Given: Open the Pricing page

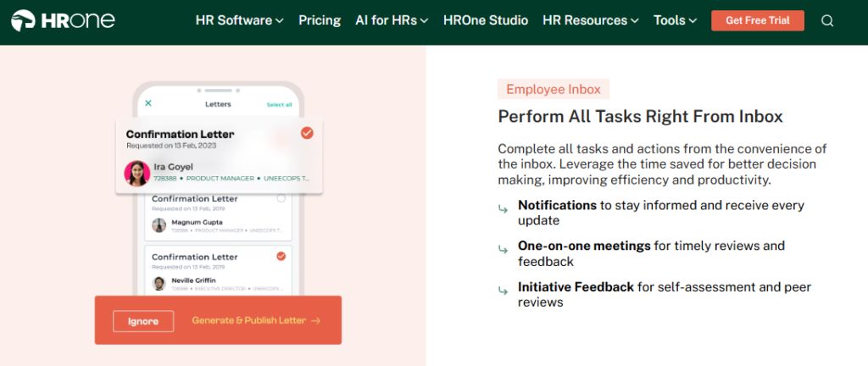Looking at the screenshot, I should tap(320, 20).
